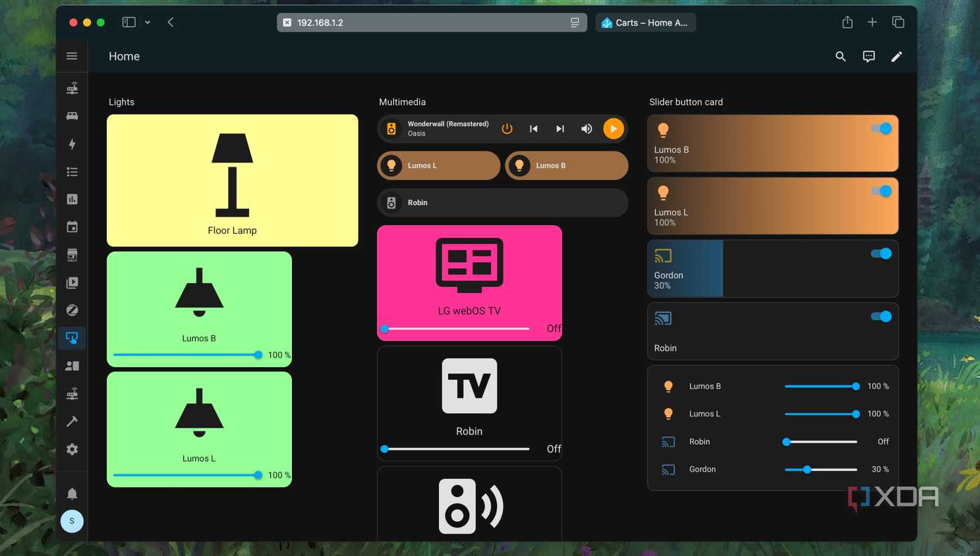Open the Home Assistant sidebar hamburger menu

point(72,56)
